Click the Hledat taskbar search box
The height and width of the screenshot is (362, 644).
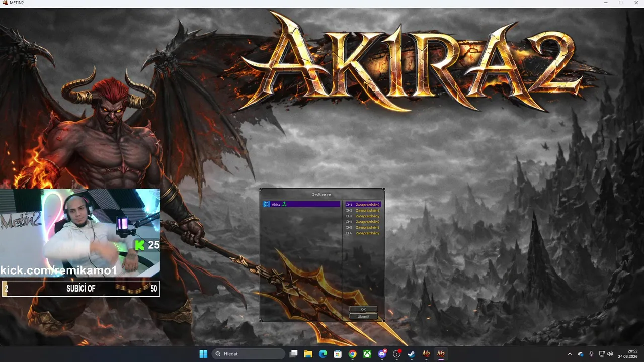(x=249, y=354)
